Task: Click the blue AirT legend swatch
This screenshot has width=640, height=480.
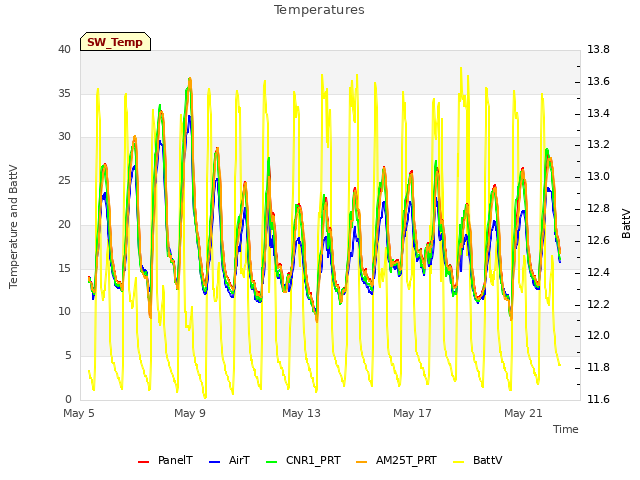Action: click(215, 462)
